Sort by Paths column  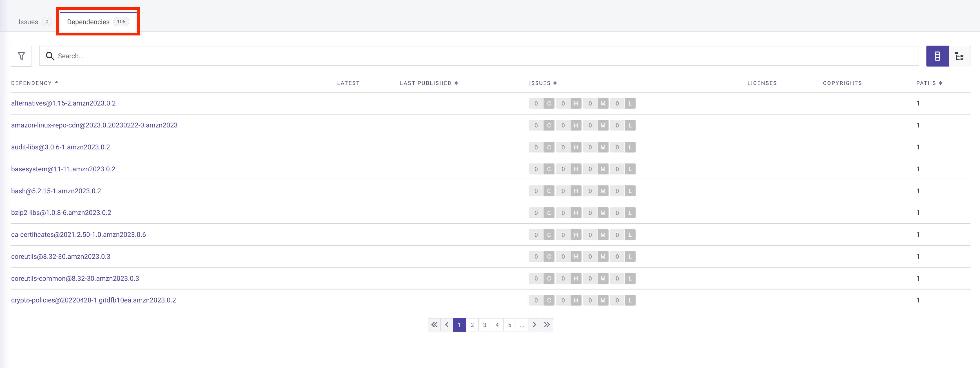[x=929, y=83]
